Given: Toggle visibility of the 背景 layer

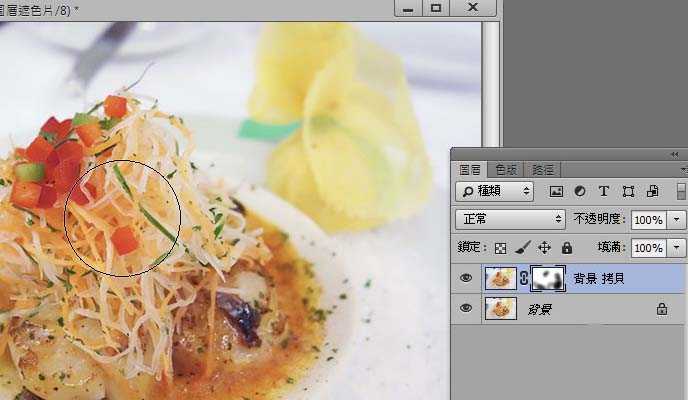Looking at the screenshot, I should tap(465, 309).
